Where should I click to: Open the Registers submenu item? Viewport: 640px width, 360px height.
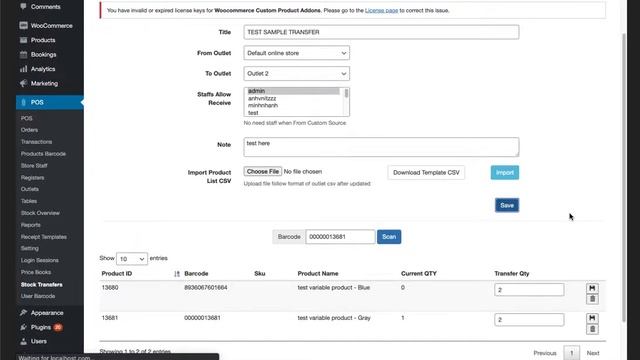click(32, 178)
